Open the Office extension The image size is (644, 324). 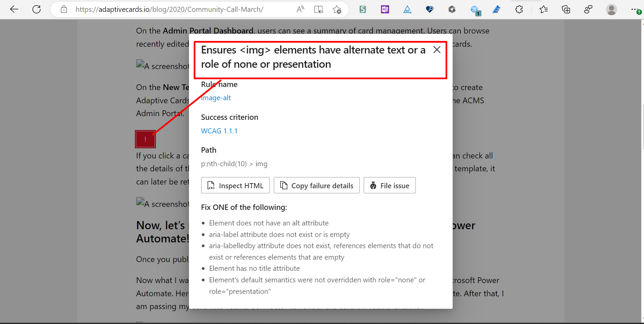click(452, 9)
